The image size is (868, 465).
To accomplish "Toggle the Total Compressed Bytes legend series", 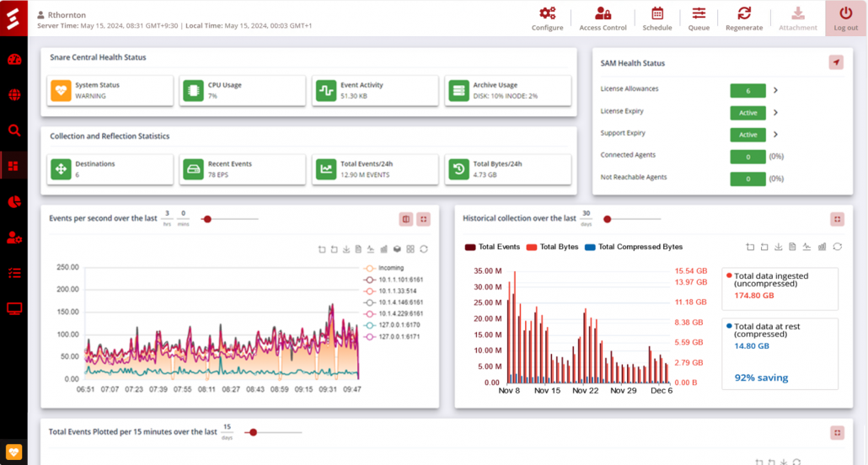I will [634, 247].
